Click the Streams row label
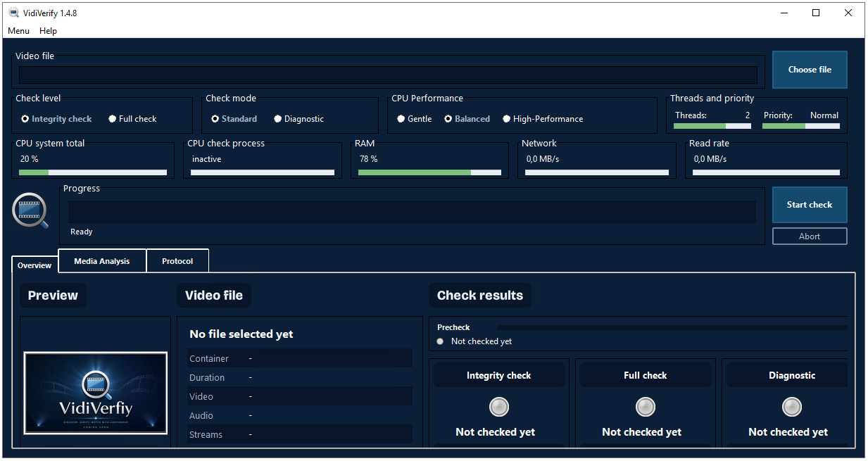868x461 pixels. coord(206,435)
